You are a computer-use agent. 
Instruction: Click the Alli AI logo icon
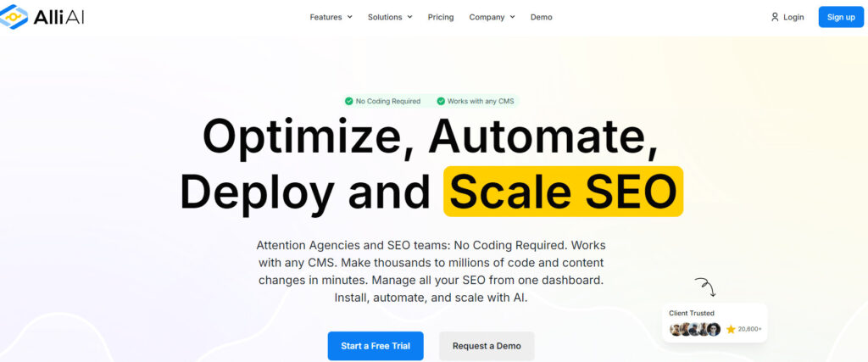click(15, 16)
